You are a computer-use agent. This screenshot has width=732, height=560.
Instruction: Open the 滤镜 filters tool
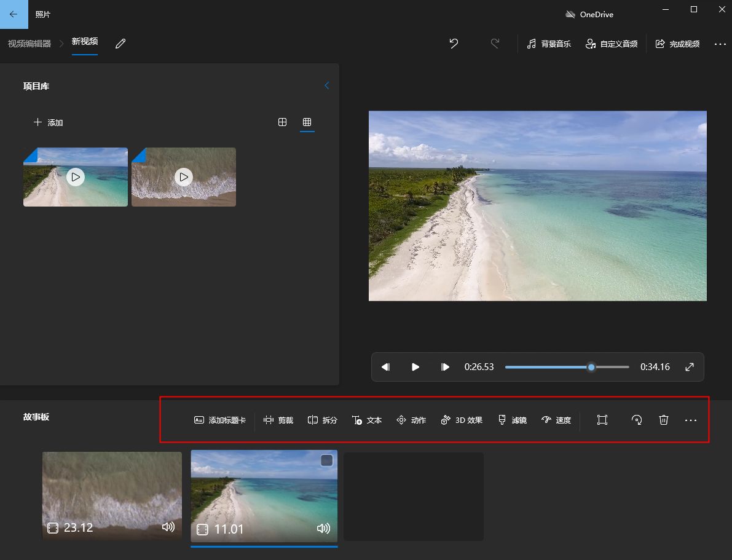tap(512, 420)
